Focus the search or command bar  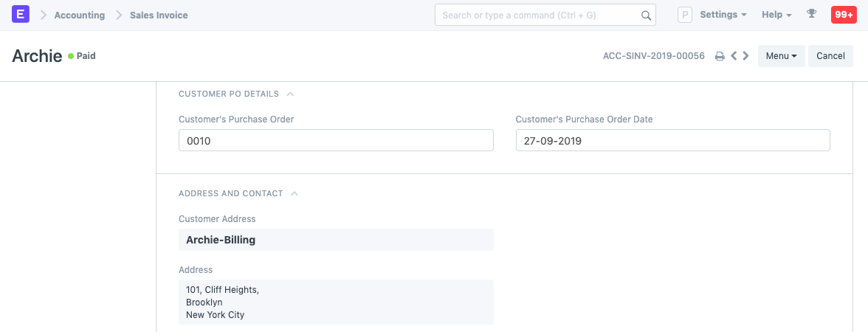[x=535, y=15]
